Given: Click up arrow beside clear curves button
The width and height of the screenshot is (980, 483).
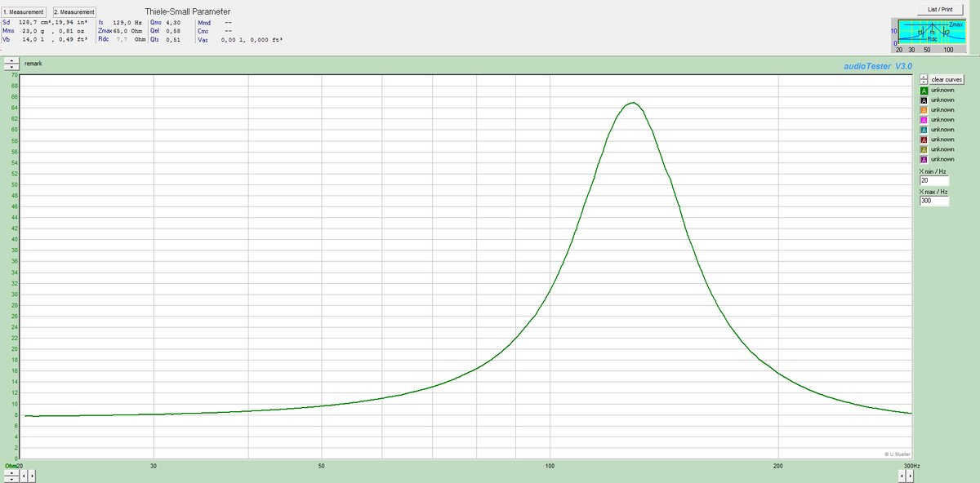Looking at the screenshot, I should 924,77.
